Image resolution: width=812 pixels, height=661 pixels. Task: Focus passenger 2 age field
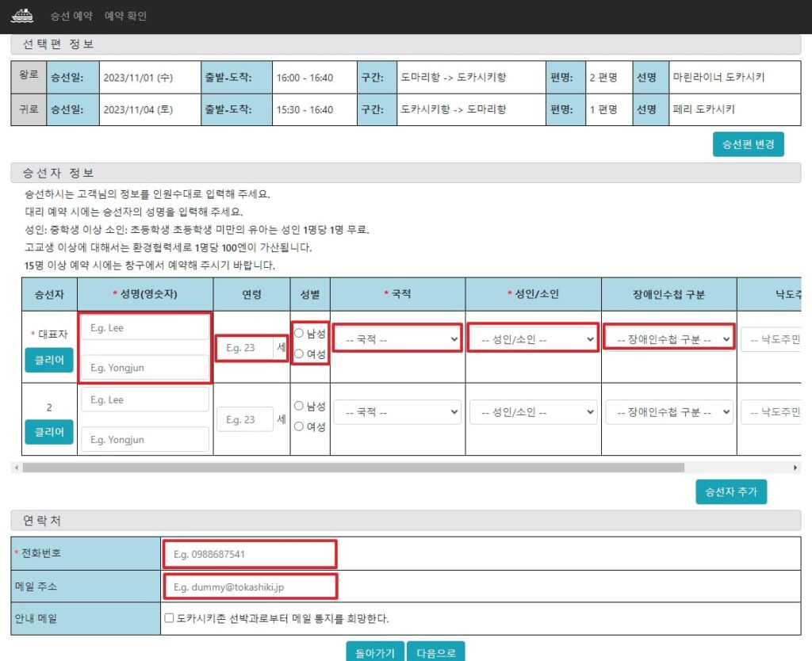tap(245, 419)
